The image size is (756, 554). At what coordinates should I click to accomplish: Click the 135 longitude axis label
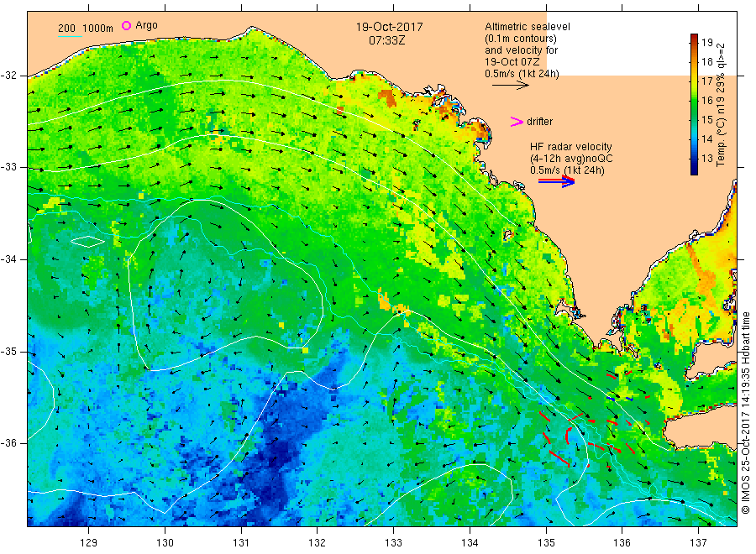click(546, 543)
